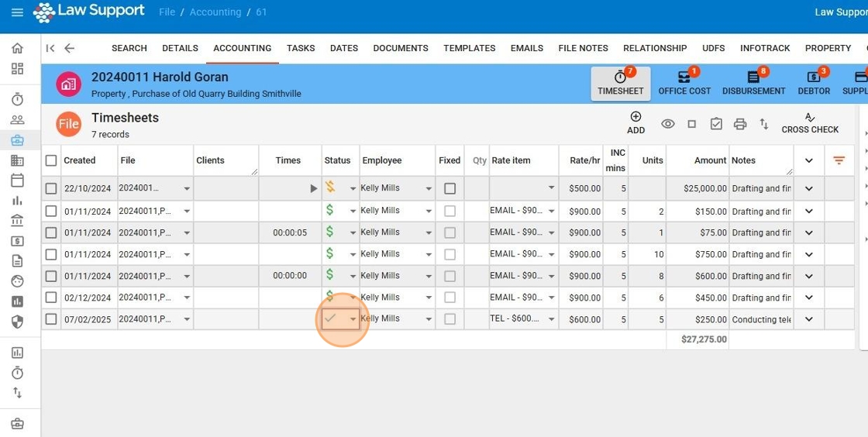The height and width of the screenshot is (437, 868).
Task: Switch to the FILE NOTES tab
Action: [583, 48]
